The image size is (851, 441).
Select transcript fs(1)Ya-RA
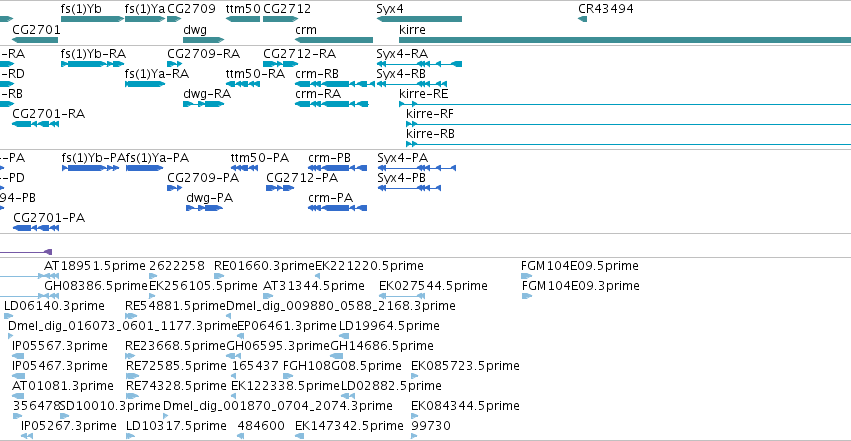pos(145,84)
